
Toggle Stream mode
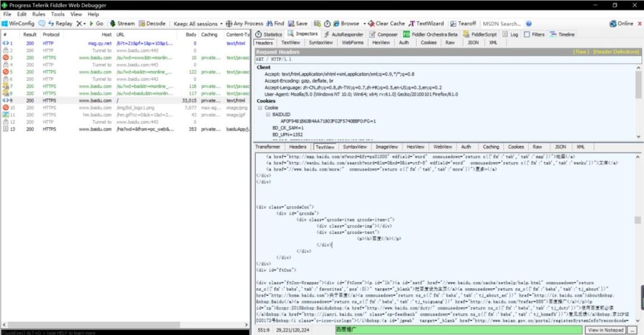point(122,23)
